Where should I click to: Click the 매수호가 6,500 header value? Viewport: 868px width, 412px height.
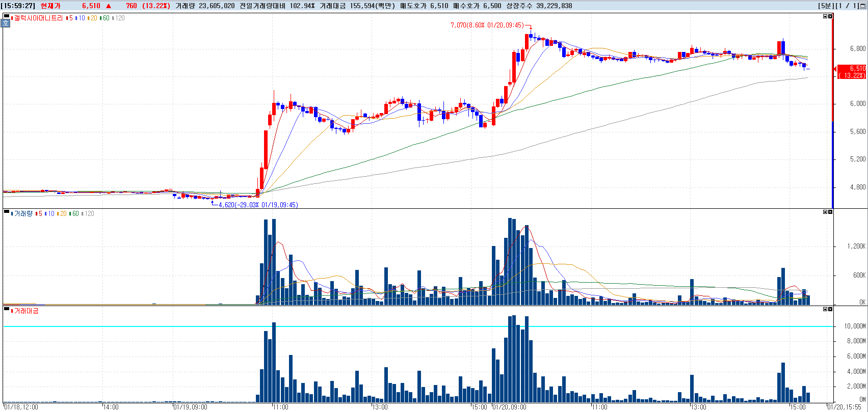click(477, 6)
